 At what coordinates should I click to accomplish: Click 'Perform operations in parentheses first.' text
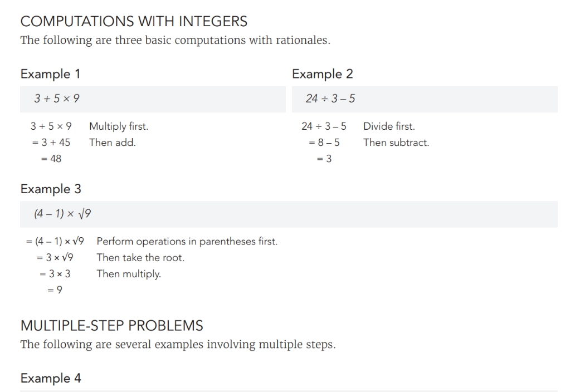tap(187, 242)
